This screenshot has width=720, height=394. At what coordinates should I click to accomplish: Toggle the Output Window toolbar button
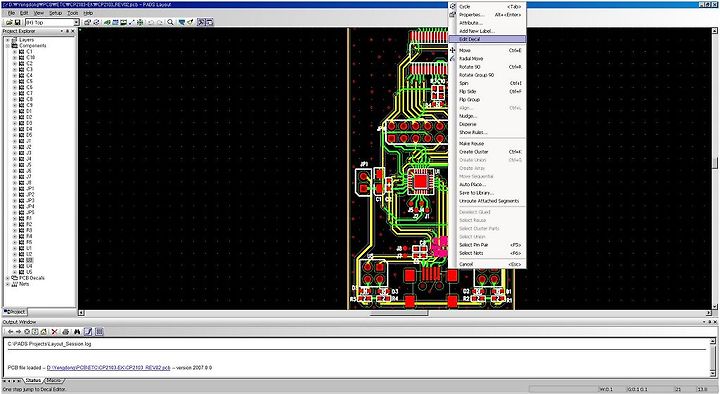point(209,22)
